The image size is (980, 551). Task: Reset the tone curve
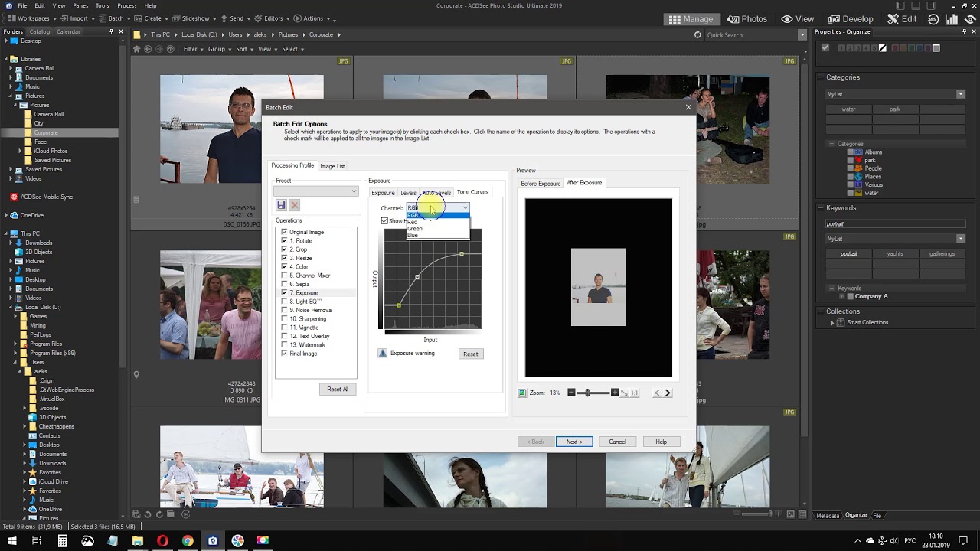coord(470,354)
